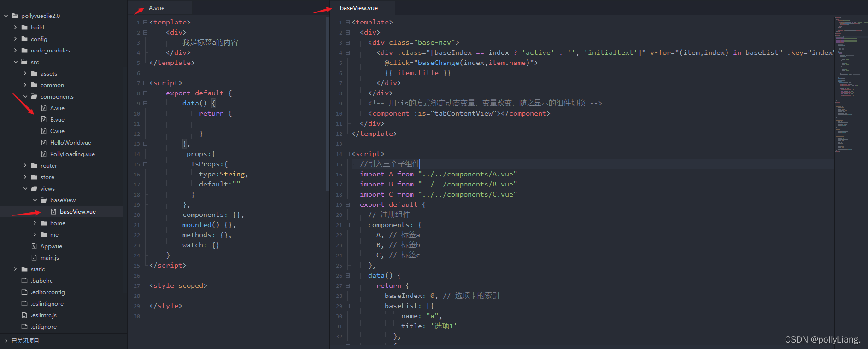Viewport: 868px width, 349px height.
Task: Collapse the src folder chevron
Action: (15, 62)
